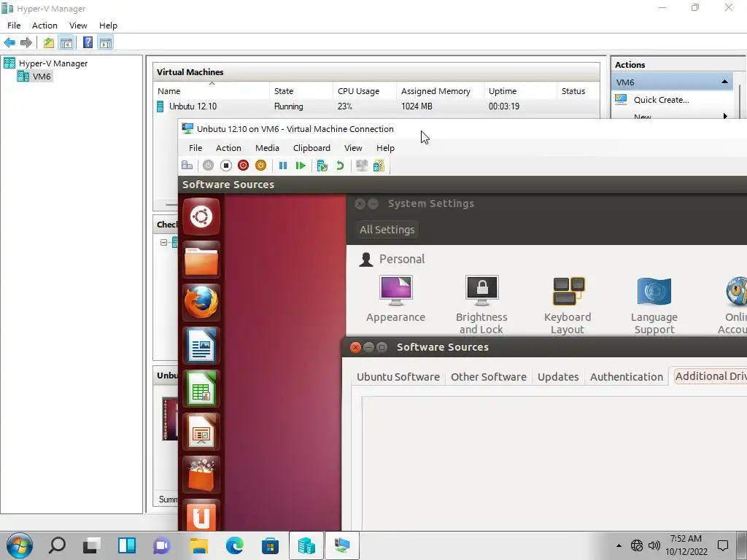Launch Firefox from Ubuntu launcher
747x560 pixels.
tap(201, 303)
